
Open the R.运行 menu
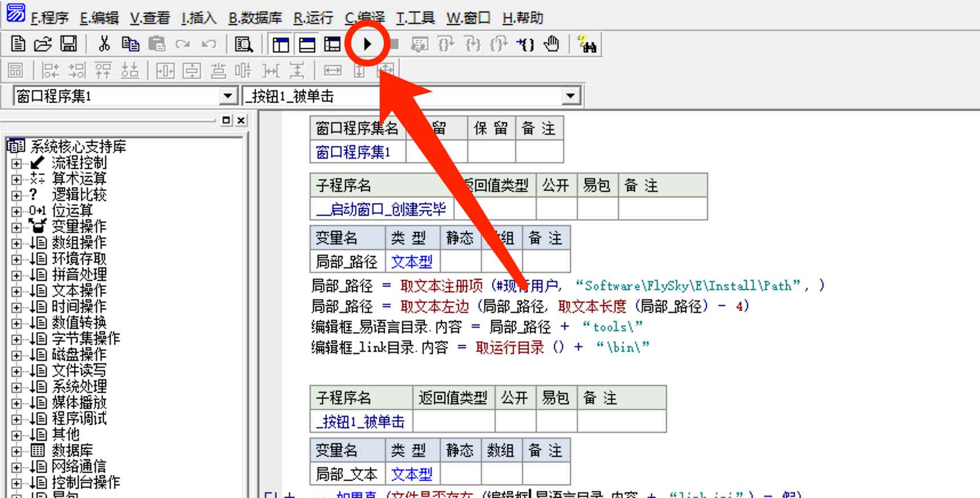(x=314, y=18)
